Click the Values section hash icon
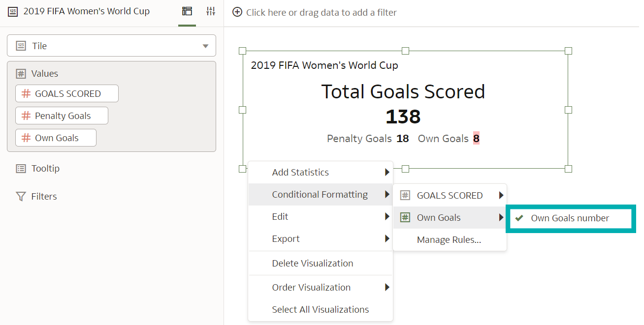The image size is (644, 325). [x=21, y=74]
